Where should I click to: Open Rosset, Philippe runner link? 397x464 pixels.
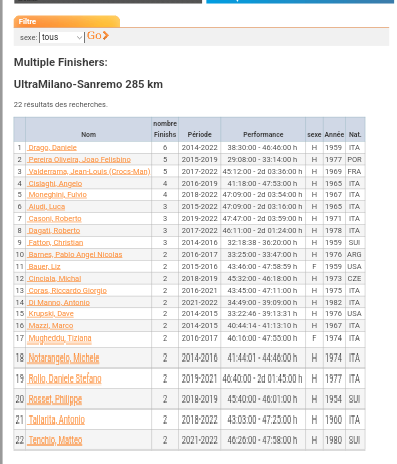(x=55, y=399)
